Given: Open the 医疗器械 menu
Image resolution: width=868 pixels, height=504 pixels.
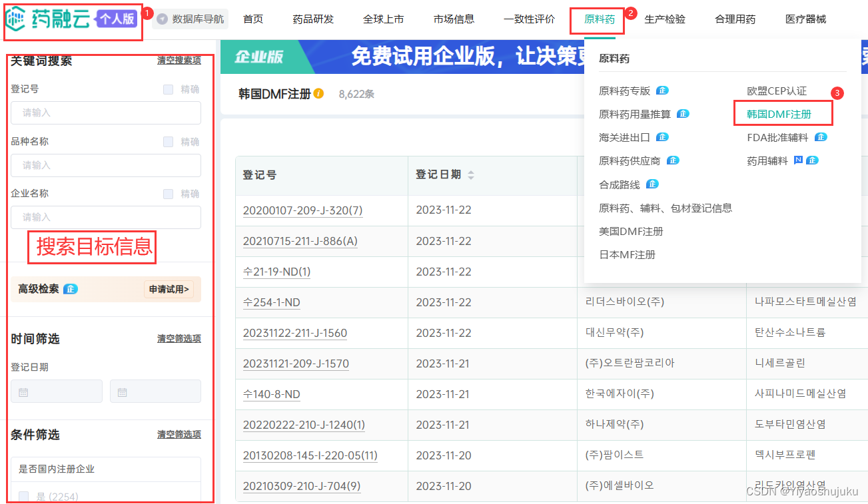Looking at the screenshot, I should click(806, 19).
